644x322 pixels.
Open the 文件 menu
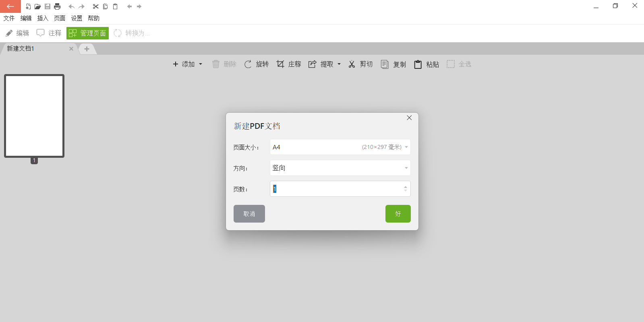click(9, 18)
